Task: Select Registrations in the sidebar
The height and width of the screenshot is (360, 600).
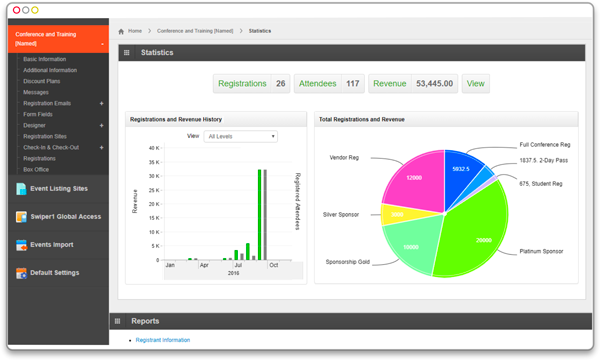Action: coord(39,159)
